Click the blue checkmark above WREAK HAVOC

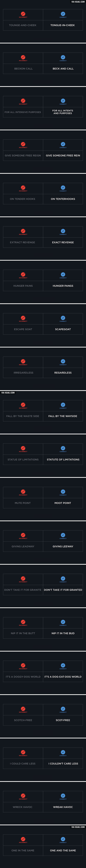pyautogui.click(x=63, y=796)
